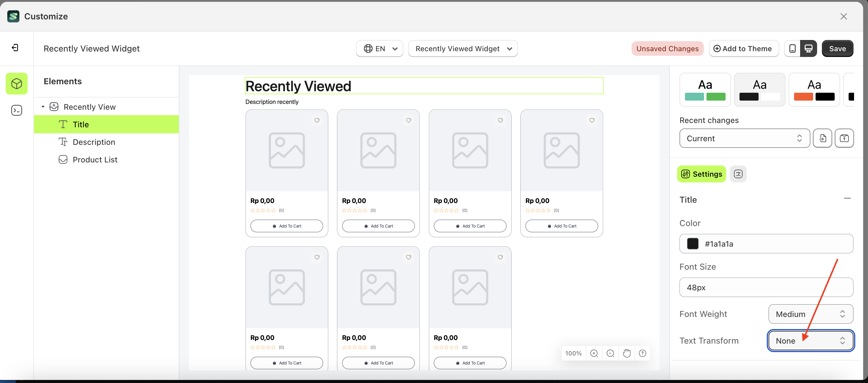
Task: Open the EN language dropdown
Action: pyautogui.click(x=380, y=48)
